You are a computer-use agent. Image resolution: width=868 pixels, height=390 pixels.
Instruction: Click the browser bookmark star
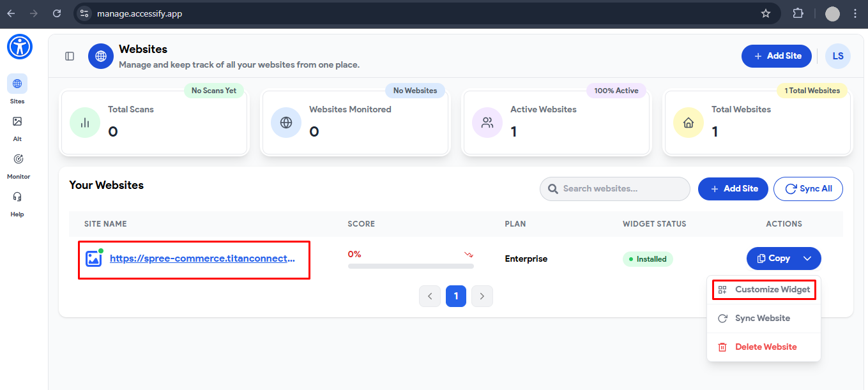[765, 13]
